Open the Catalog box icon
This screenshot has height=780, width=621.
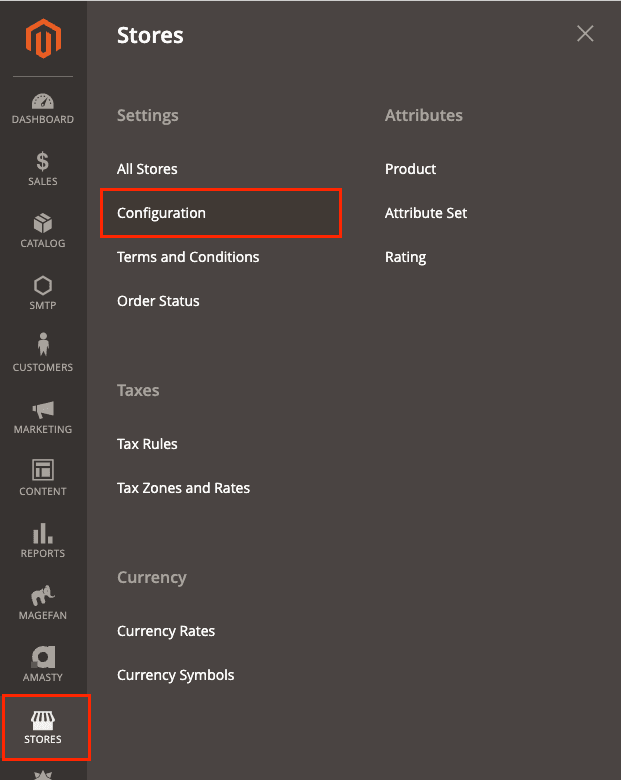coord(43,223)
